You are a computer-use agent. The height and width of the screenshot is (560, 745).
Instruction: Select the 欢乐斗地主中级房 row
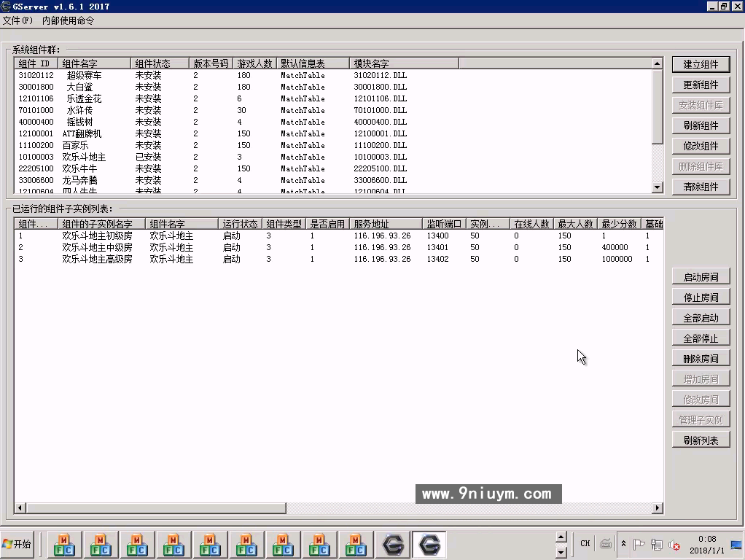pos(97,247)
